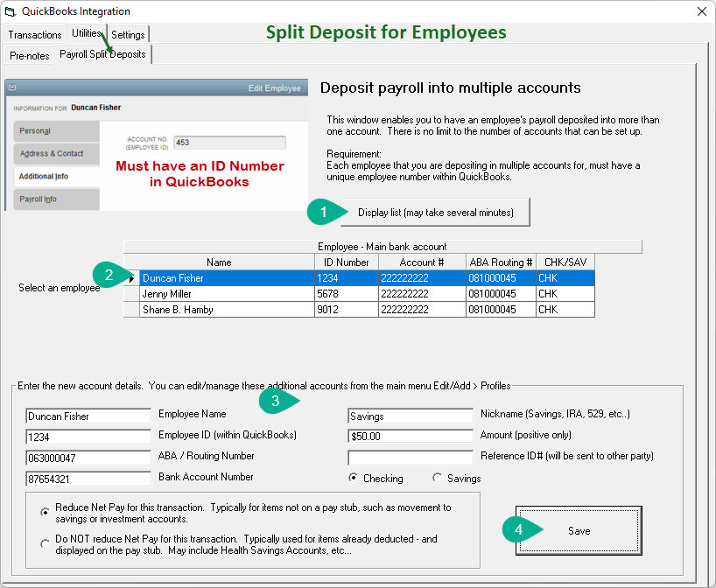Click the ABA Routing # column header
716x588 pixels.
[x=501, y=262]
